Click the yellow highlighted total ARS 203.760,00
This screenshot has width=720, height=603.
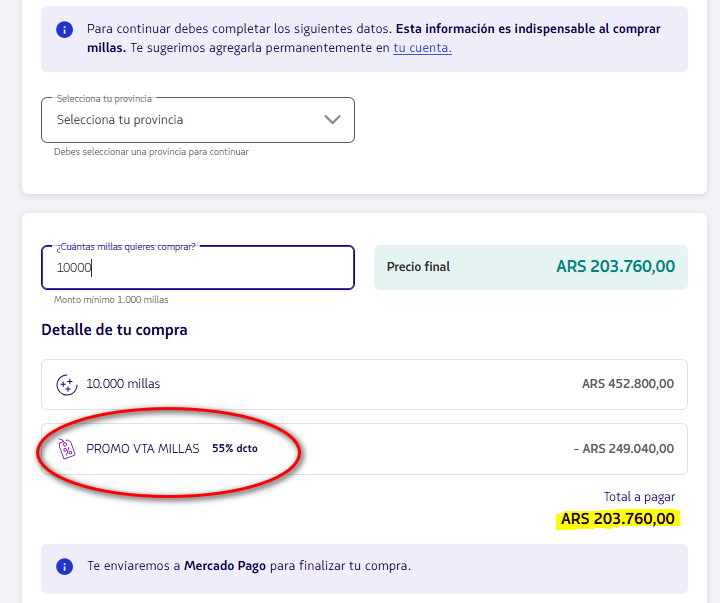[618, 519]
